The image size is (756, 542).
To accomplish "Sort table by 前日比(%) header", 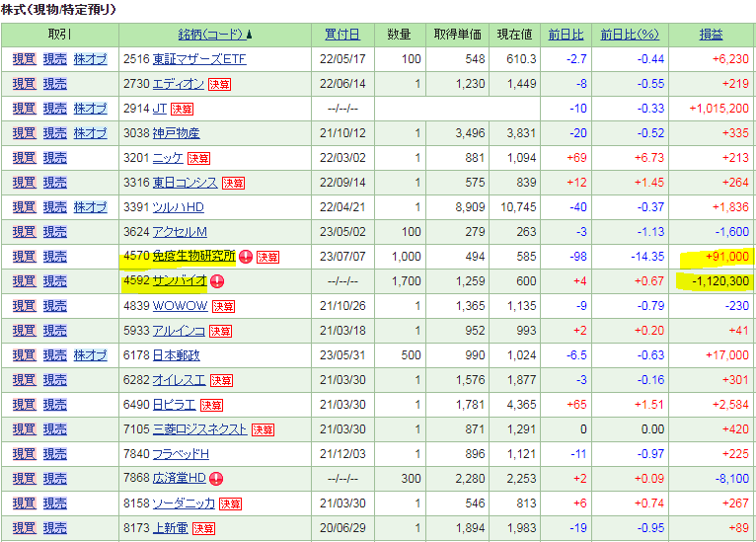I will point(630,35).
